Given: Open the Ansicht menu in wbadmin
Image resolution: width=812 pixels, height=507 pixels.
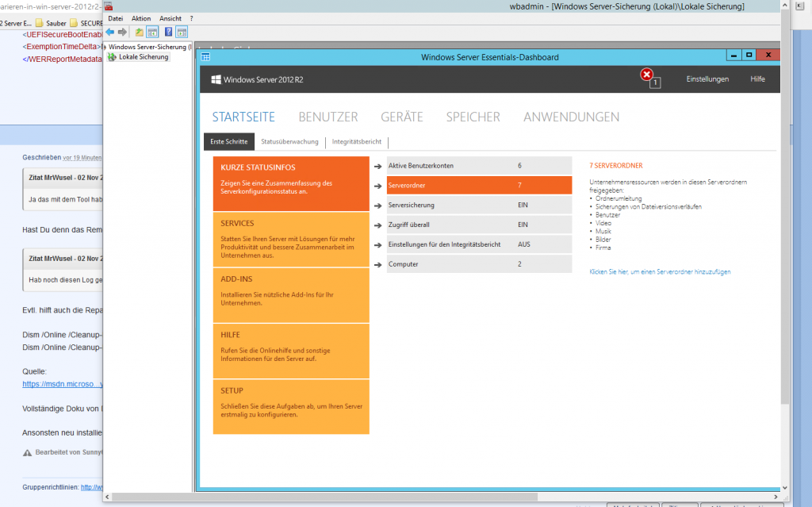Looking at the screenshot, I should pos(170,19).
